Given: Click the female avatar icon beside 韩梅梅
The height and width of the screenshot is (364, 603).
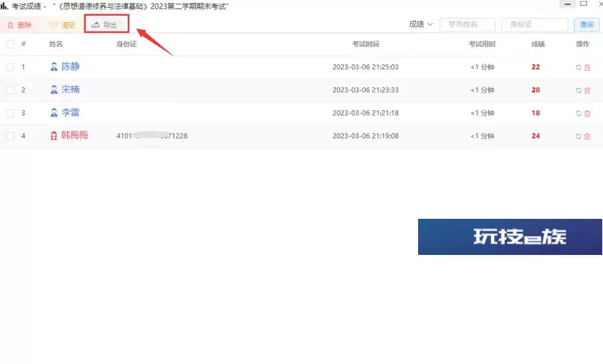Looking at the screenshot, I should (53, 136).
